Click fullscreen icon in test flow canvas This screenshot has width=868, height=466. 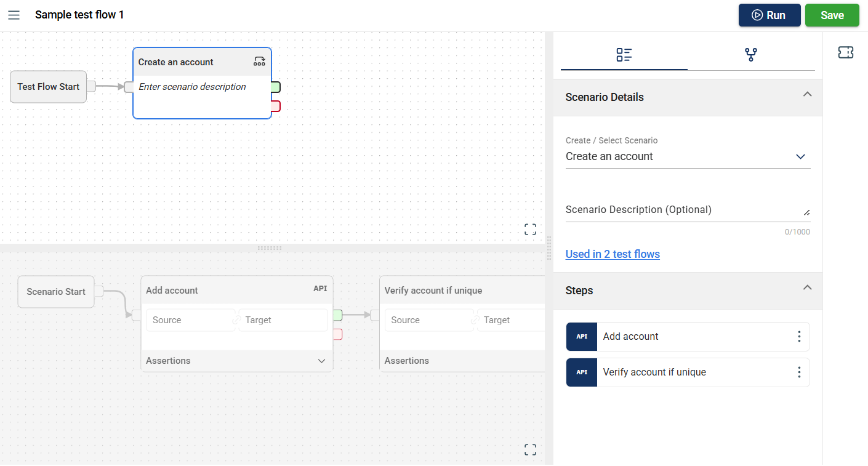(530, 230)
